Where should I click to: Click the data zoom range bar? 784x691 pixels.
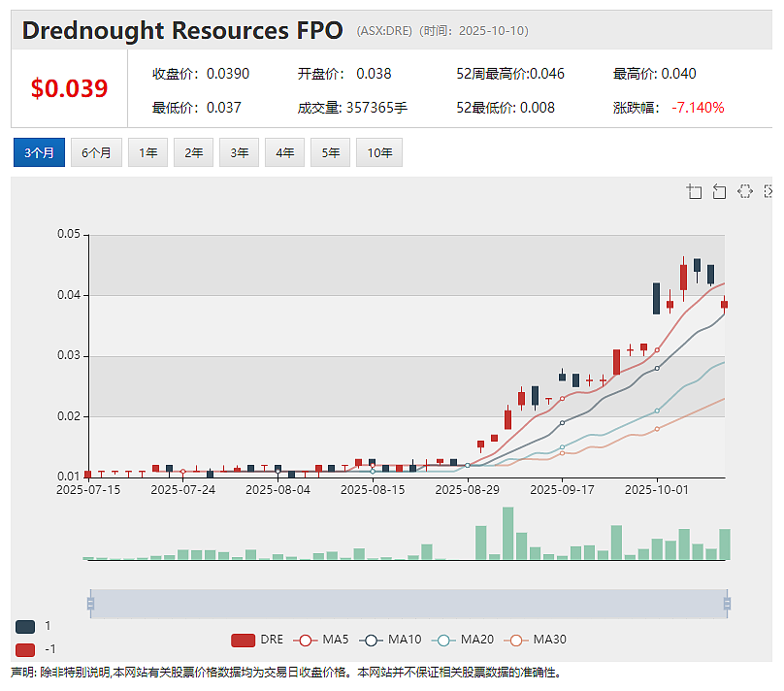[x=408, y=604]
